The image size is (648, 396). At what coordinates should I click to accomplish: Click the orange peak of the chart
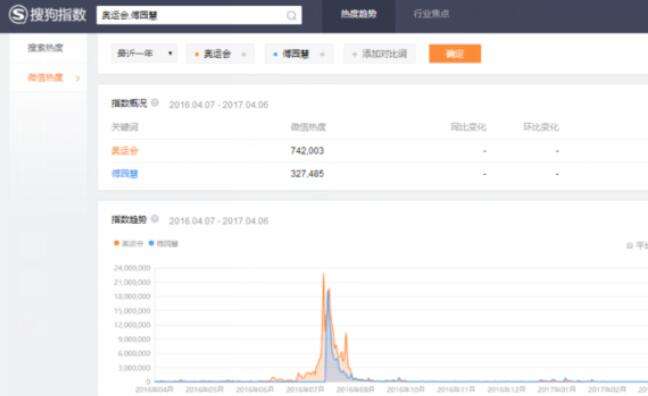click(324, 274)
